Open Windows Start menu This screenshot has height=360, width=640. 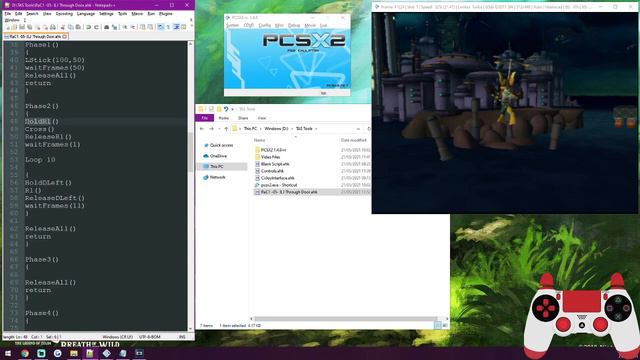[8, 353]
